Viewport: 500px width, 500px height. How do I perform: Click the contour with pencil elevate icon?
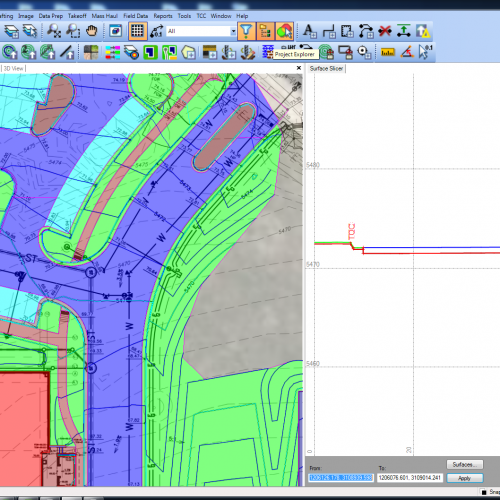[x=48, y=52]
